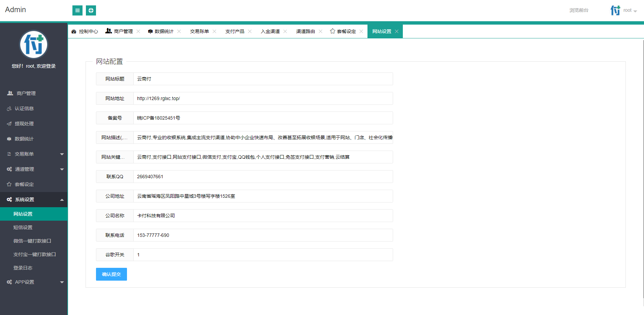Click the 网站描述 input field
644x315 pixels.
point(263,137)
